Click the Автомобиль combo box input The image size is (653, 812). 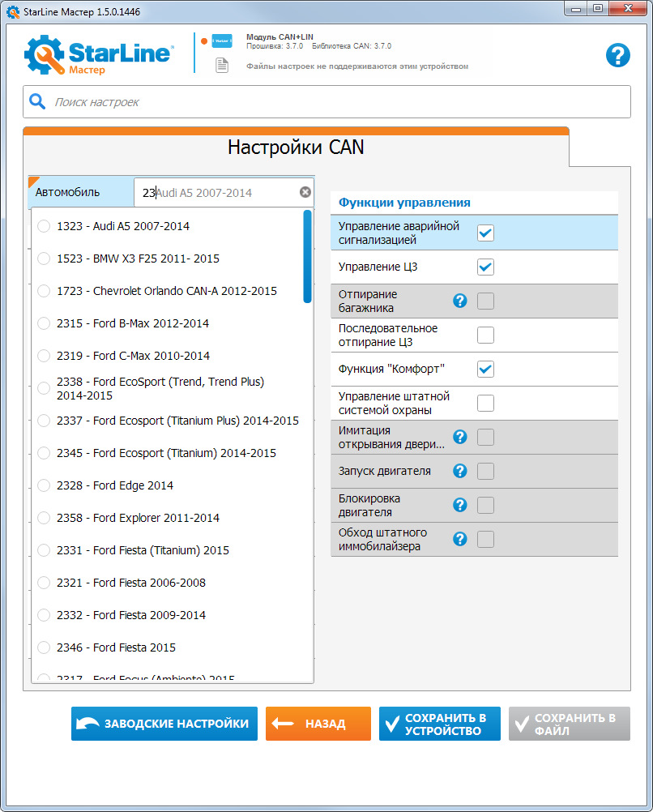pyautogui.click(x=224, y=193)
